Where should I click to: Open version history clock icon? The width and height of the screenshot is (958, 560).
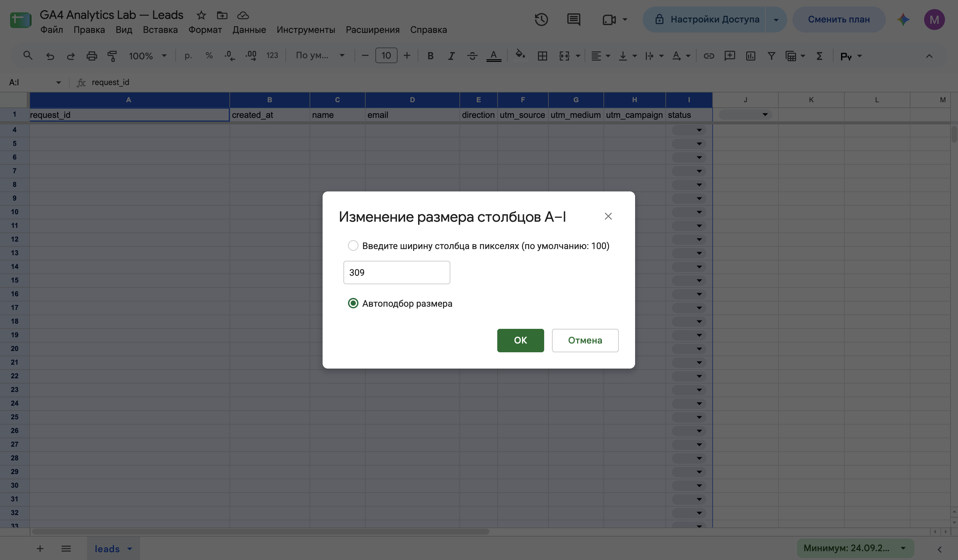(x=541, y=20)
